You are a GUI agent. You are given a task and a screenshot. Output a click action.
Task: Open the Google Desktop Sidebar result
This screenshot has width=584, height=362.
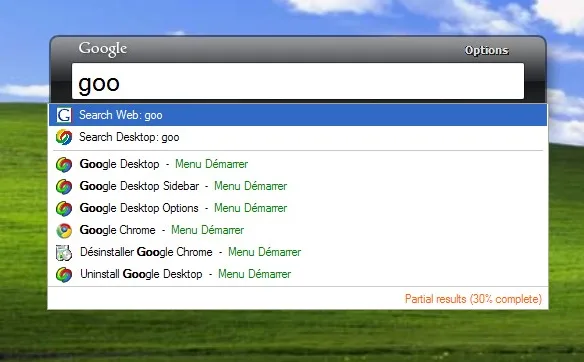tap(298, 186)
